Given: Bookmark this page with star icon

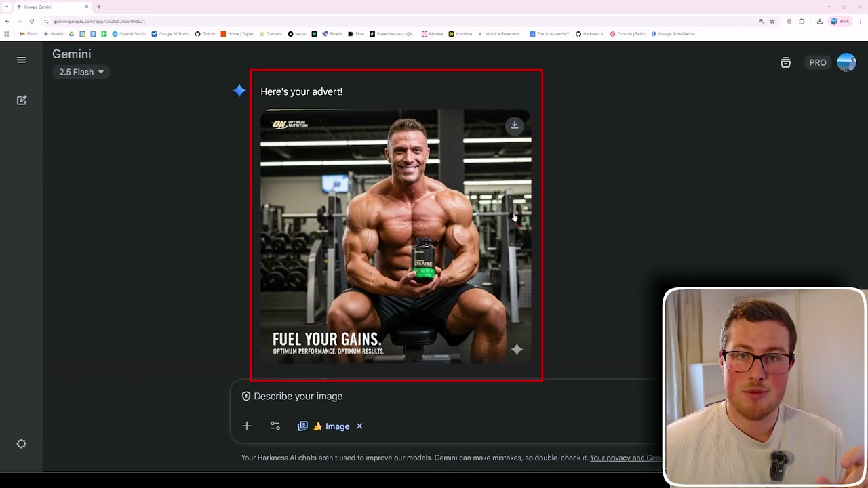Looking at the screenshot, I should pos(772,21).
